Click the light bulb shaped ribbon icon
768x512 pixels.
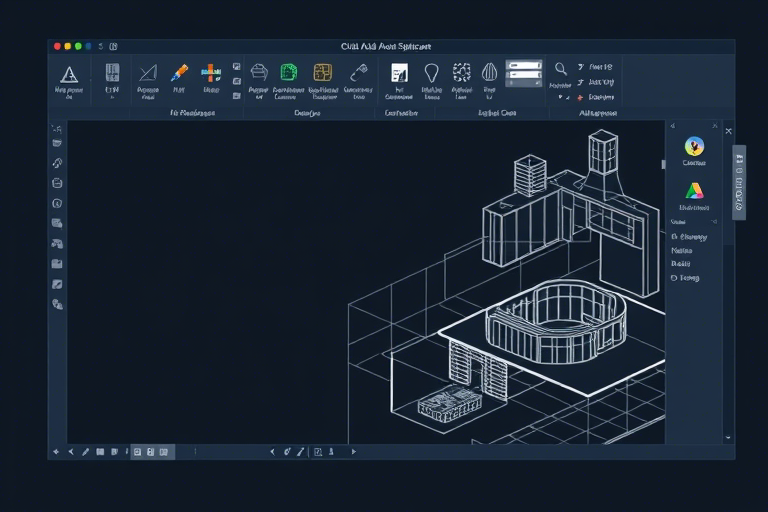pyautogui.click(x=432, y=73)
